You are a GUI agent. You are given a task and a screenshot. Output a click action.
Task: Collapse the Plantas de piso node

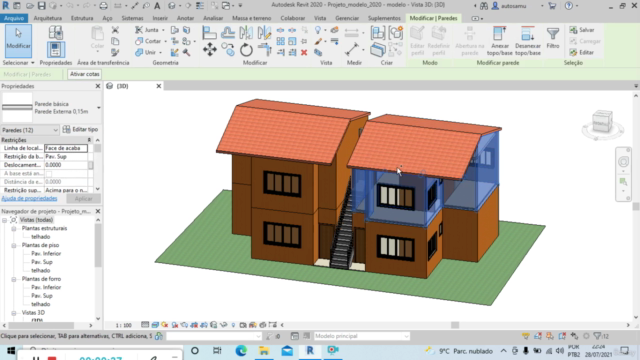[14, 245]
